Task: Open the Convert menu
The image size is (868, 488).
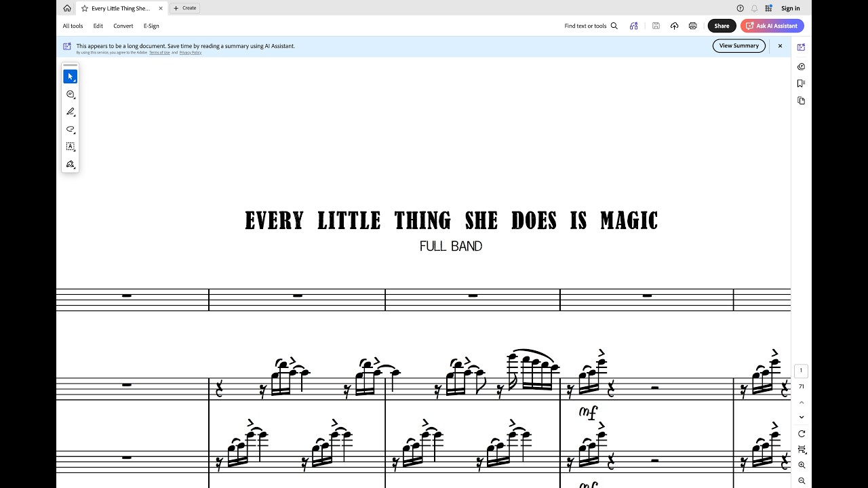Action: 123,26
